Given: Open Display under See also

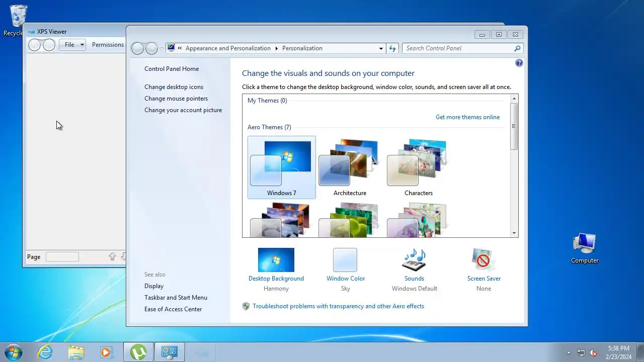Looking at the screenshot, I should point(154,286).
